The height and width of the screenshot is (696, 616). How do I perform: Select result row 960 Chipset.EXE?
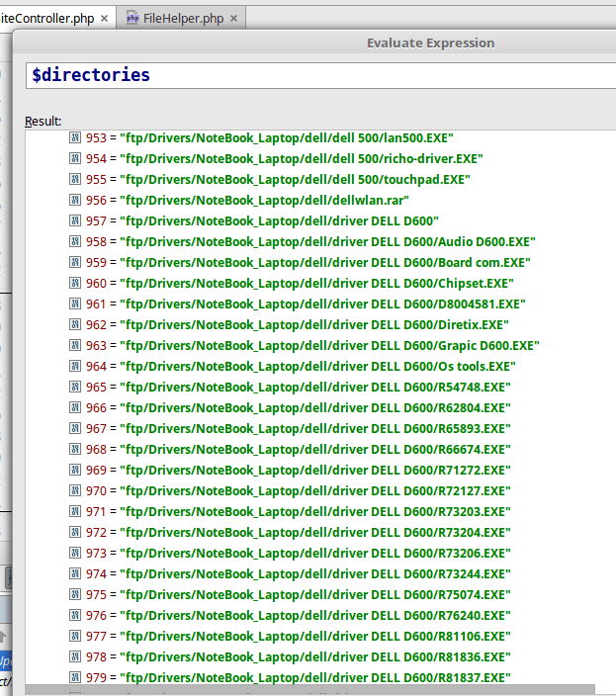[x=292, y=284]
